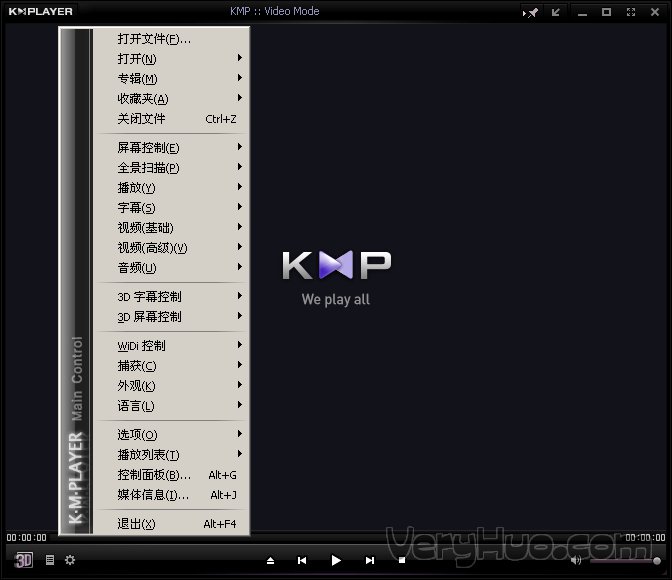Open the 视频(高级)(V) submenu

[x=171, y=248]
